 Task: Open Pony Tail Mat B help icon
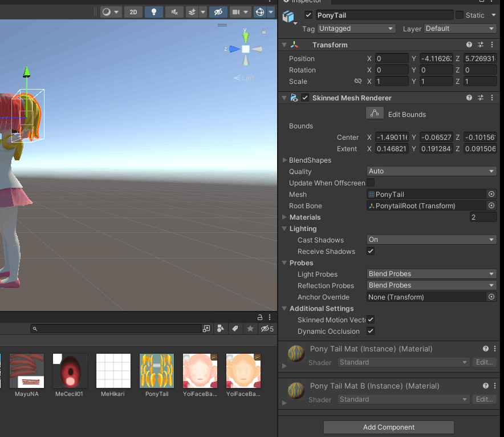(486, 386)
